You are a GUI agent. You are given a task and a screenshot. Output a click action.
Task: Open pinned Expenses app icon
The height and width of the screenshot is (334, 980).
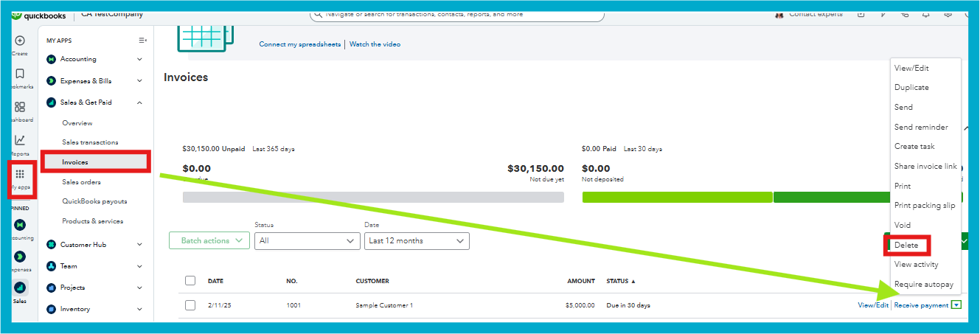(x=20, y=256)
